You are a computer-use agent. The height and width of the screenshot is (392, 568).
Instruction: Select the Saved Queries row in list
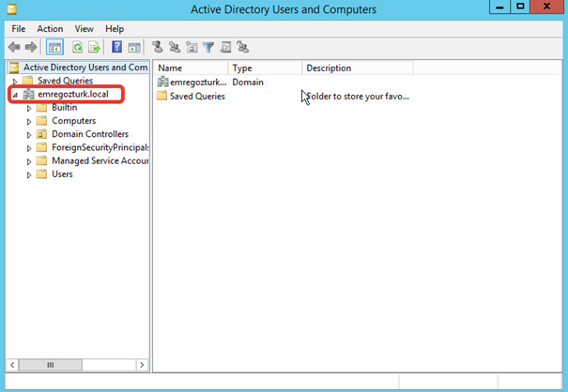pyautogui.click(x=197, y=97)
